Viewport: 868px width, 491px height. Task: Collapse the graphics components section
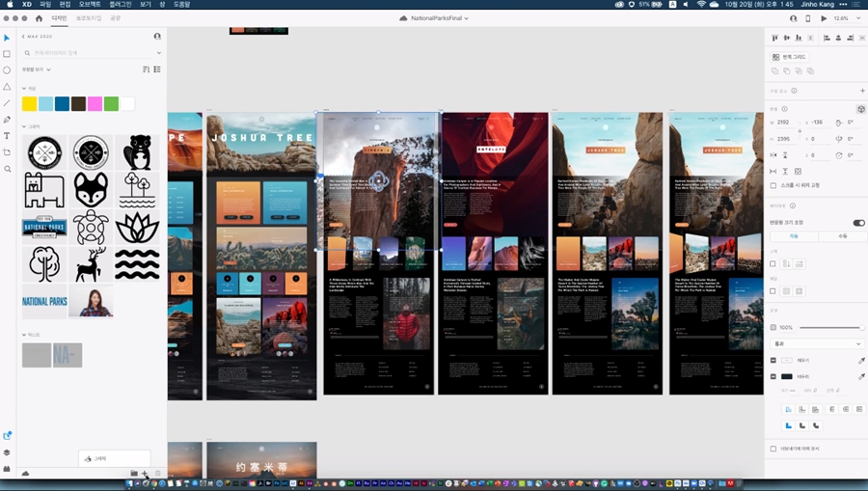click(24, 126)
